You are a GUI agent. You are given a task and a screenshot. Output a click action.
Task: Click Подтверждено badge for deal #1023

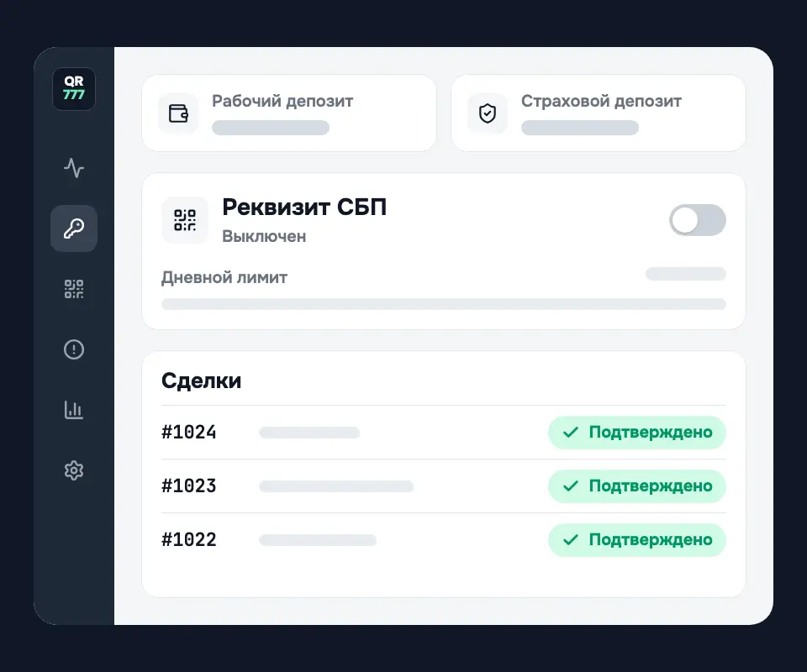(x=637, y=486)
